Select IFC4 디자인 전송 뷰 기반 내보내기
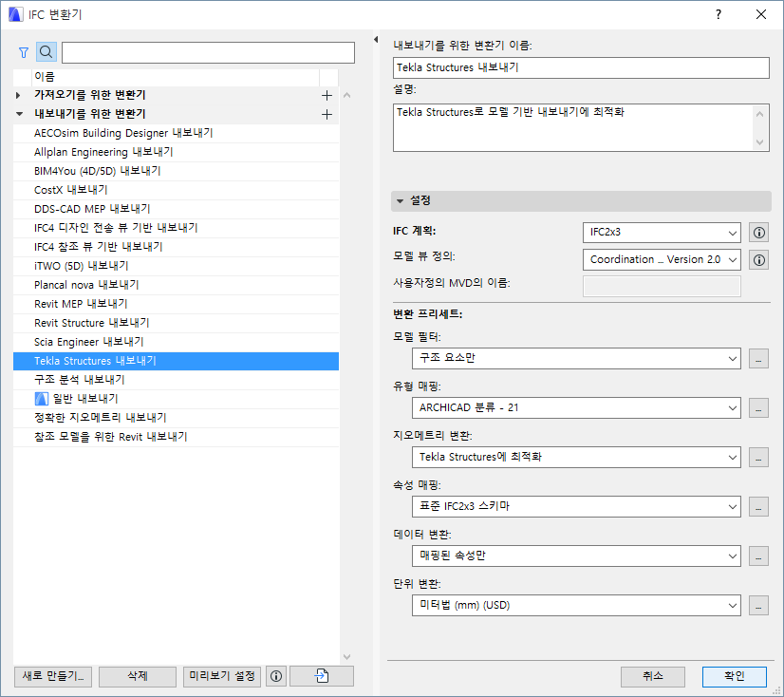 pyautogui.click(x=176, y=228)
